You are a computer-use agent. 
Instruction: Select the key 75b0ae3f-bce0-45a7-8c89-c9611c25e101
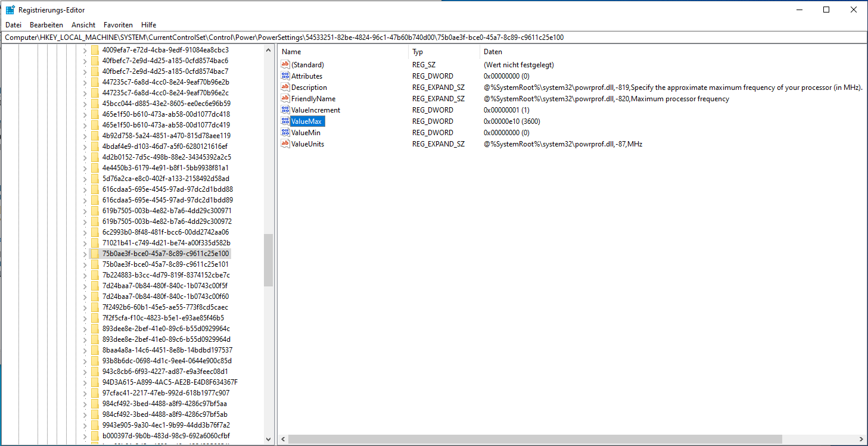(164, 264)
